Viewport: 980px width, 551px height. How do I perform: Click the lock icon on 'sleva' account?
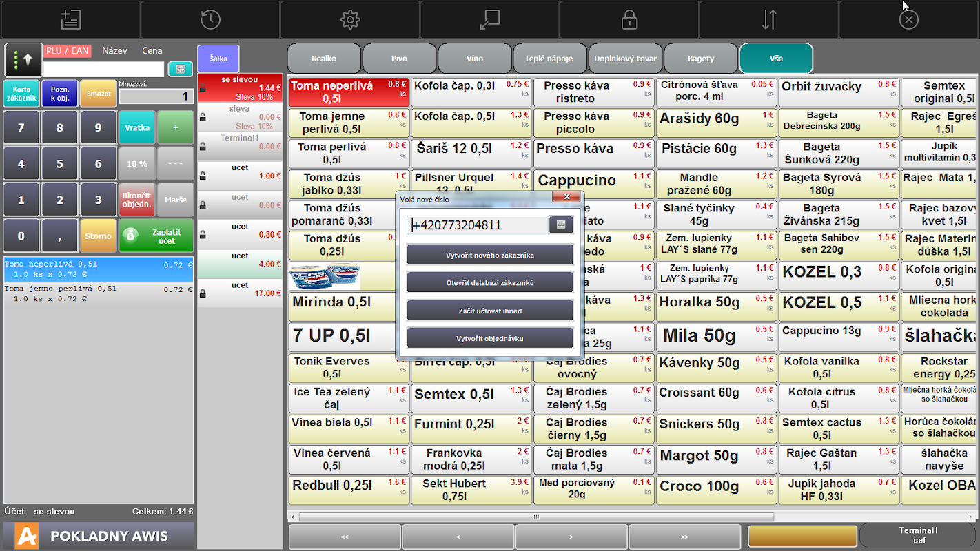point(203,118)
